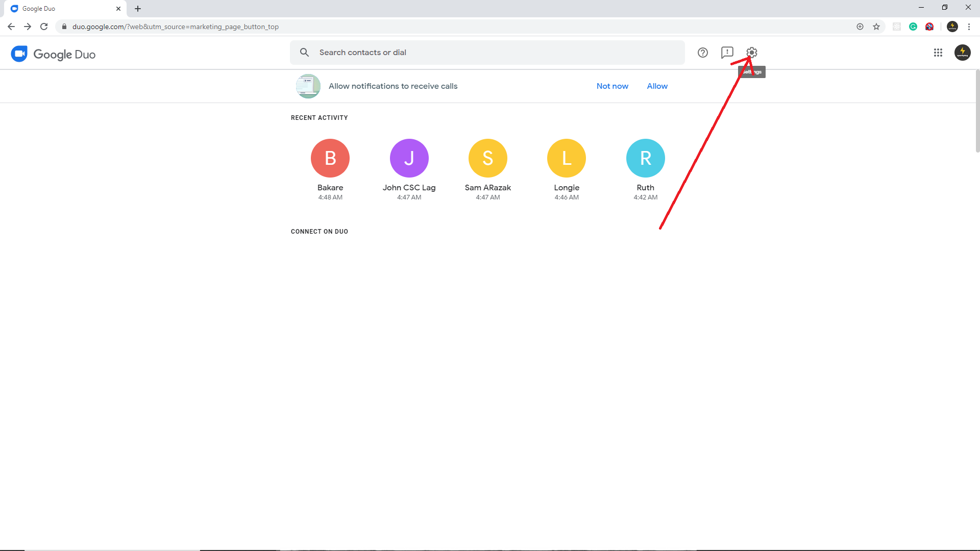Click Not now on notifications prompt

click(x=612, y=86)
